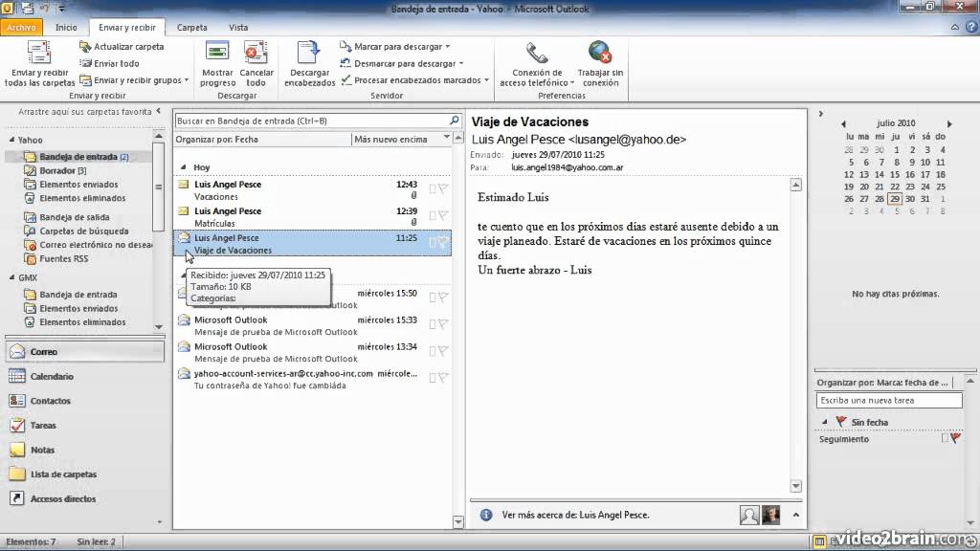Click the search magnifier icon

(x=455, y=120)
